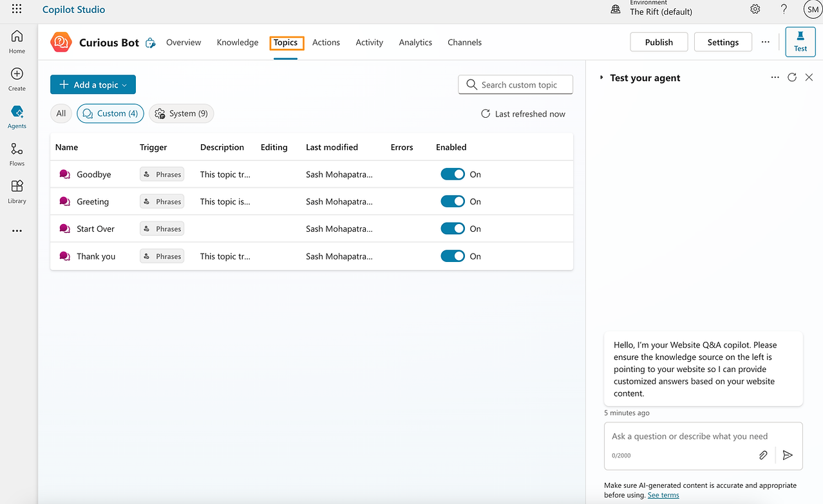Open the sidebar more options ellipsis
823x504 pixels.
17,231
